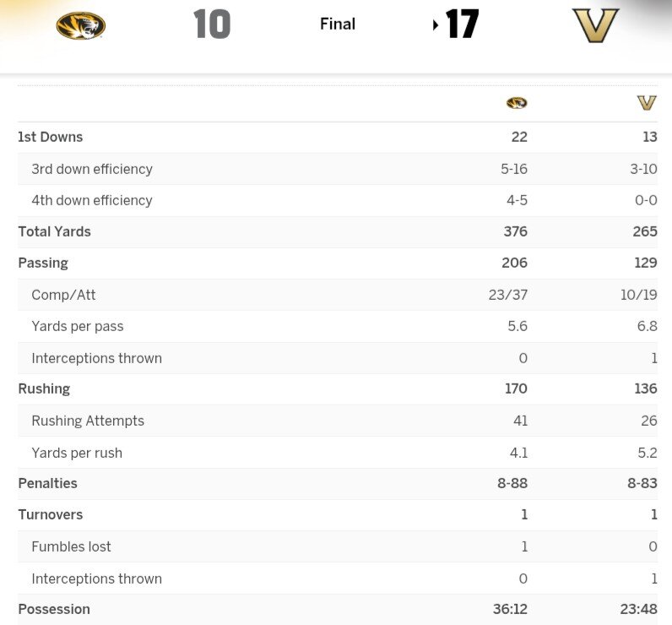Click the large Vanderbilt V logo
The height and width of the screenshot is (625, 672).
[595, 25]
